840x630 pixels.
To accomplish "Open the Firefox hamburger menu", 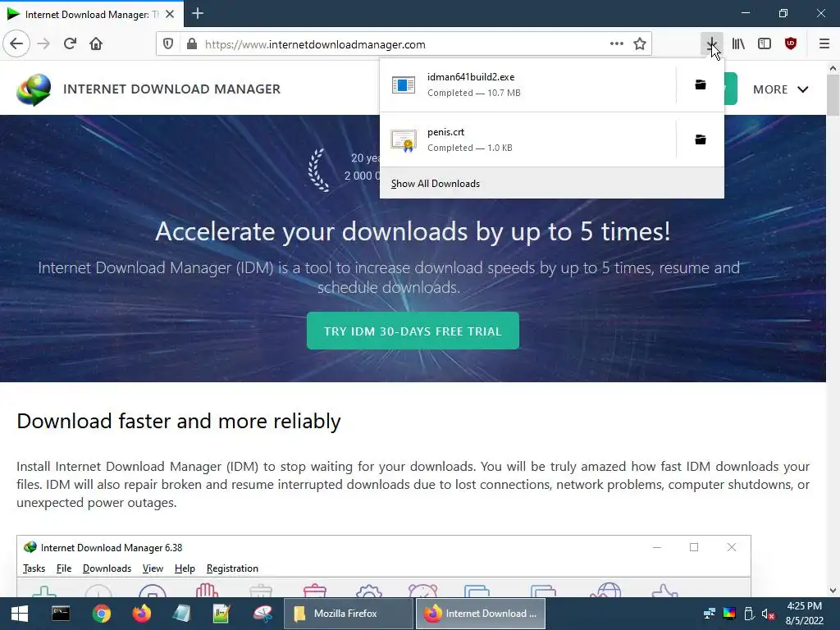I will pyautogui.click(x=824, y=43).
